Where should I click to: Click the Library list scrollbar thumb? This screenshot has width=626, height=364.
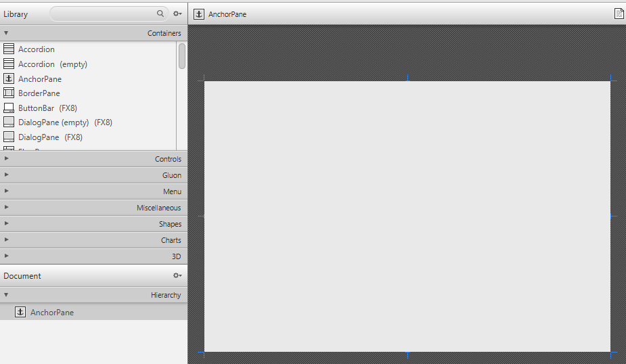coord(182,56)
